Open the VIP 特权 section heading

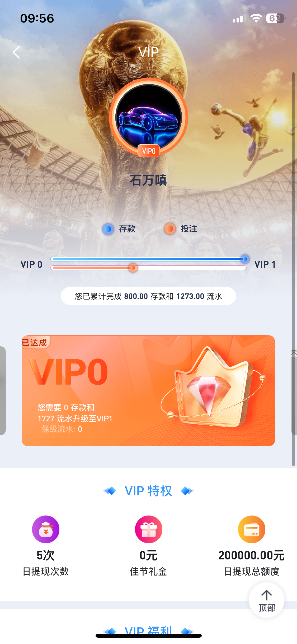coord(149,491)
